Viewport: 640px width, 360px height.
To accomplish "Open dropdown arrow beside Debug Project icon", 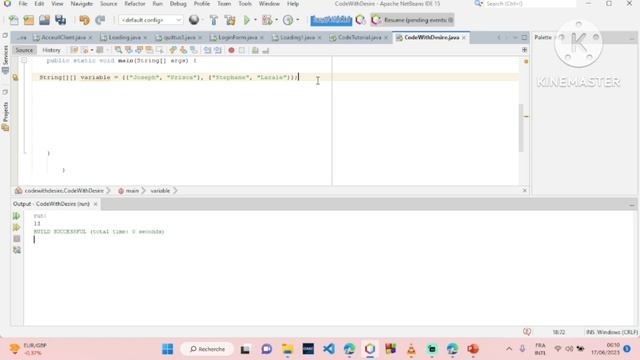I will (x=276, y=20).
